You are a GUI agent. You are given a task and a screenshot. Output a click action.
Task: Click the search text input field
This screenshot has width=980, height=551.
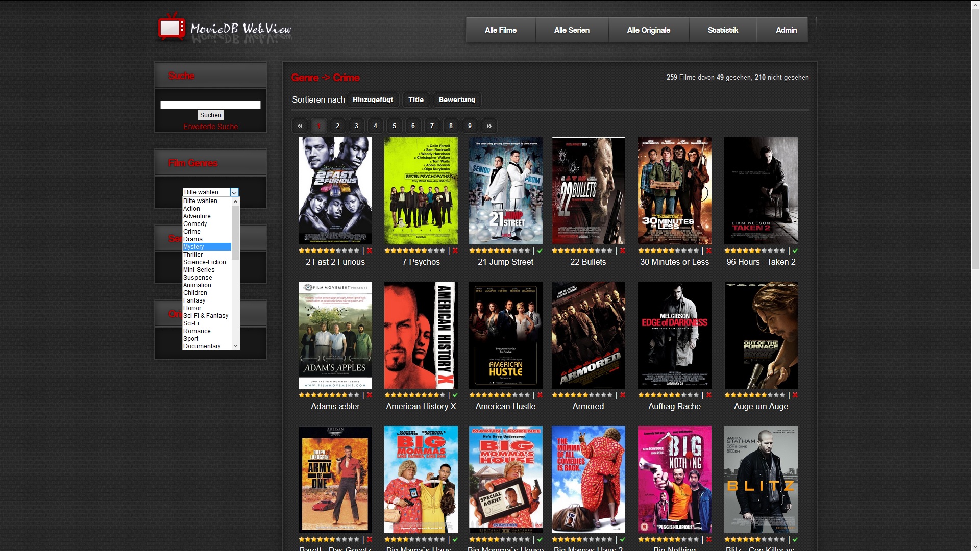(210, 105)
